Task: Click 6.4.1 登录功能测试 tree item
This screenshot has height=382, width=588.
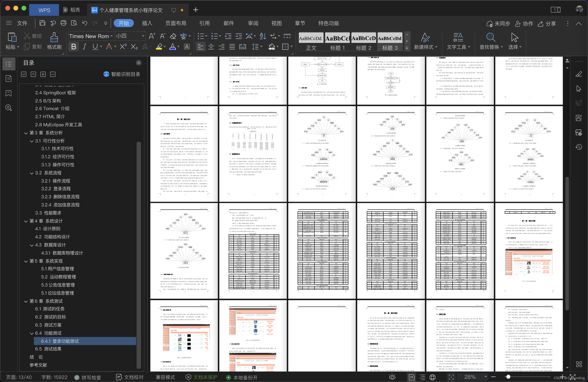Action: [67, 341]
